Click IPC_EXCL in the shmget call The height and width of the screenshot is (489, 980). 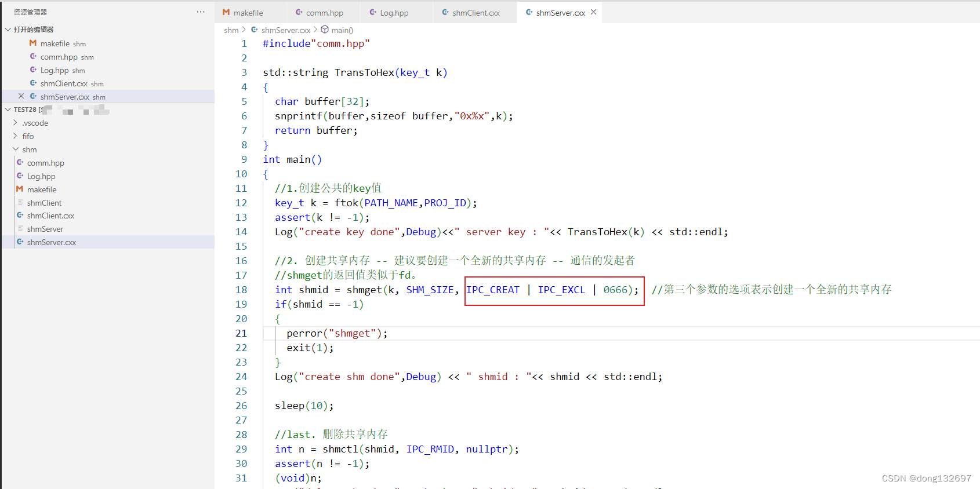561,290
